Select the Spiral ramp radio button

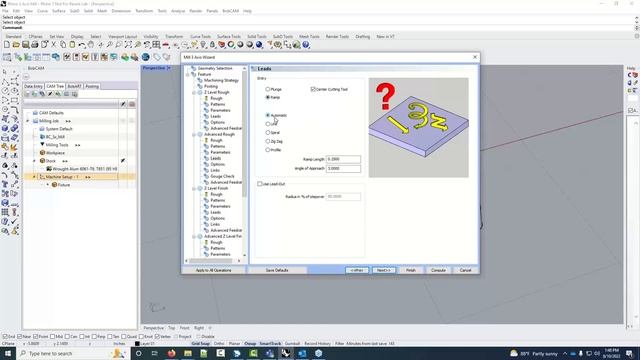(268, 133)
